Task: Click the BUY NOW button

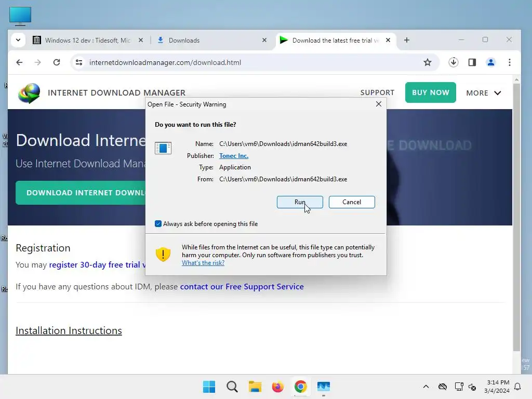Action: (430, 92)
